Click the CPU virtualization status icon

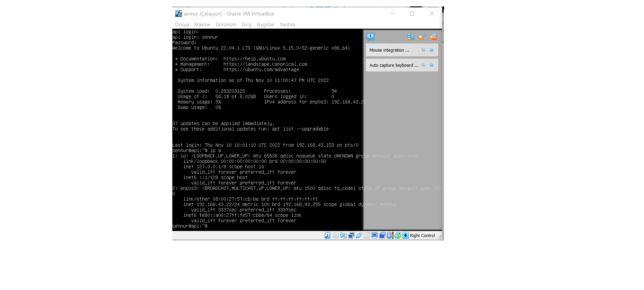[390, 235]
